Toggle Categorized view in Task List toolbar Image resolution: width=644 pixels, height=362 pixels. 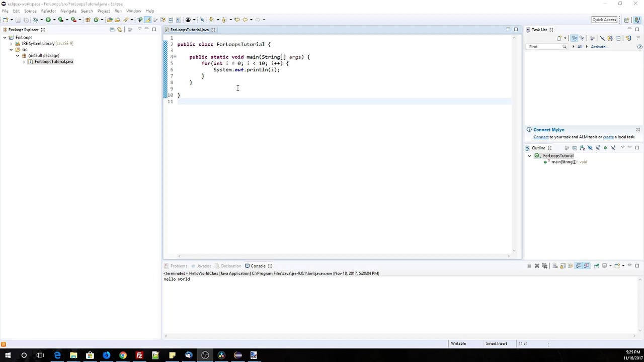(574, 38)
